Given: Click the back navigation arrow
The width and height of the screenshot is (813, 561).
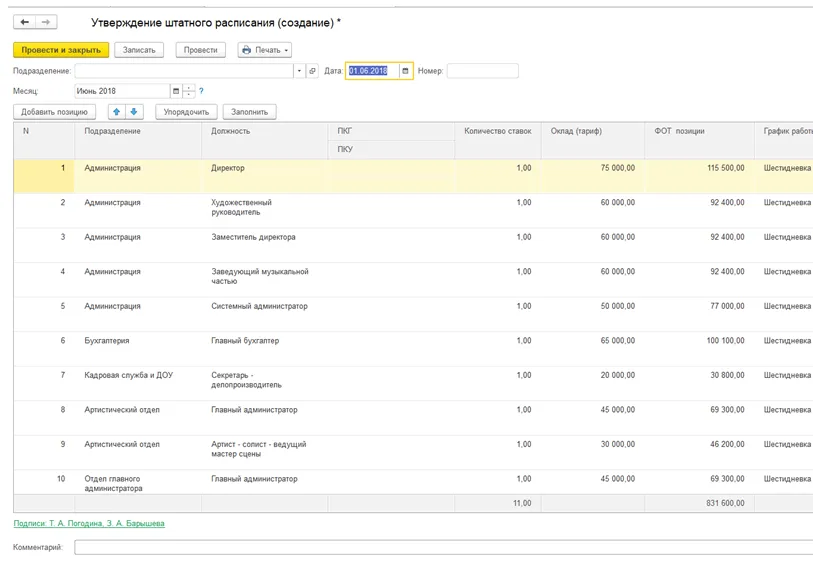Looking at the screenshot, I should point(24,22).
